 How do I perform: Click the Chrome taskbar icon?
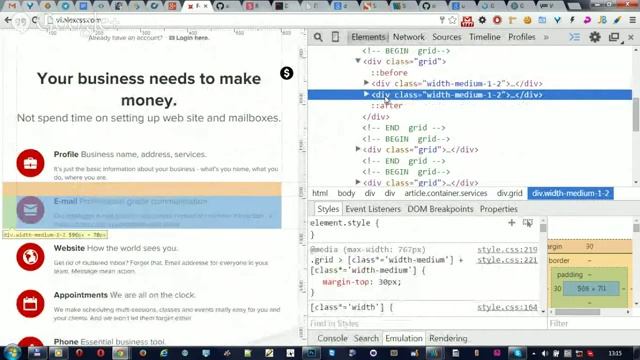pos(120,353)
